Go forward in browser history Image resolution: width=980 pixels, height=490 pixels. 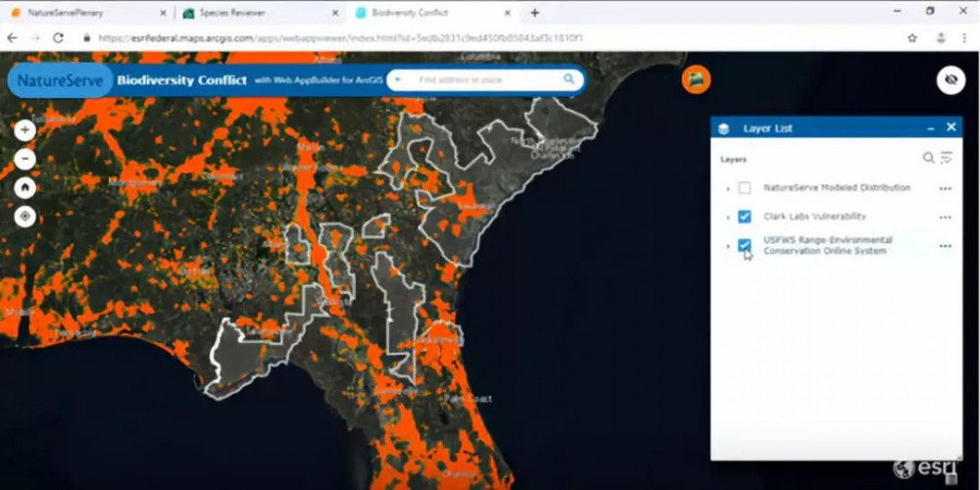(x=35, y=38)
